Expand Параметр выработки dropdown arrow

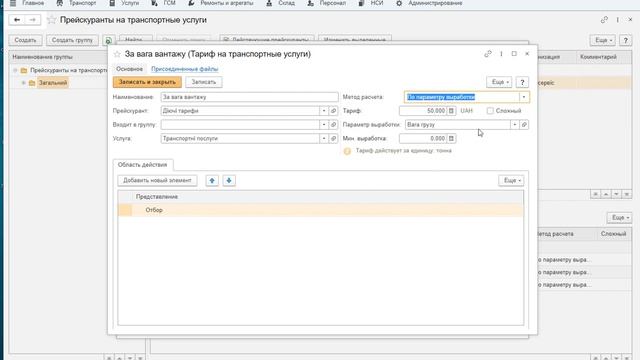[x=515, y=124]
